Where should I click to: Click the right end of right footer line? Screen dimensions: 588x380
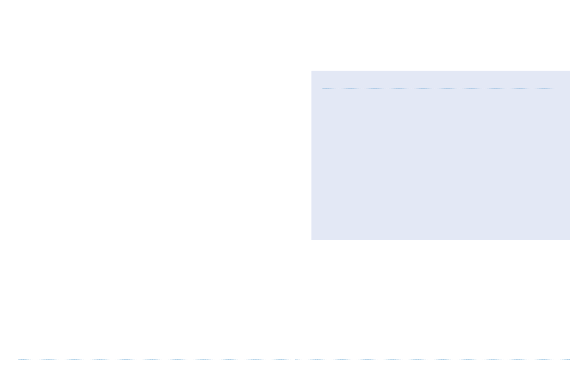tap(569, 360)
